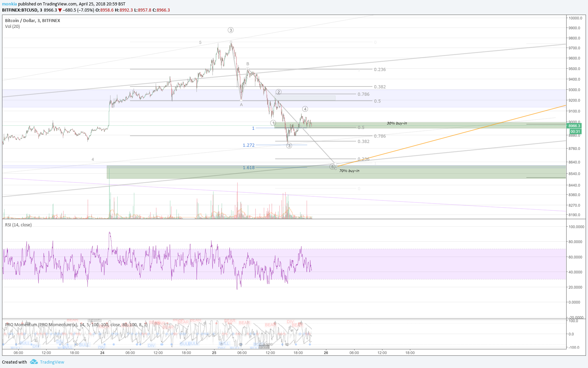
Task: Open the TradingView link at bottom
Action: [52, 362]
